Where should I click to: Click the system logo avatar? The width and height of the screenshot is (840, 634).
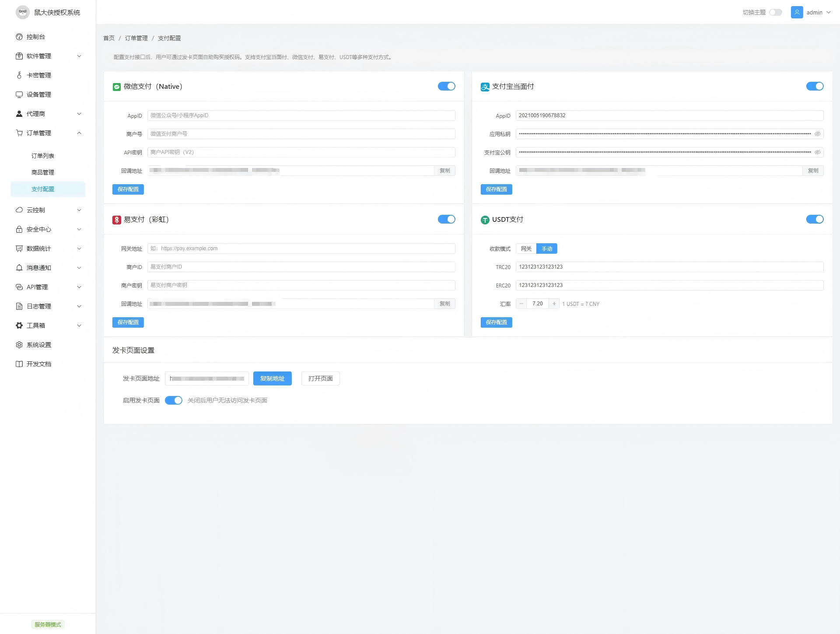point(23,12)
